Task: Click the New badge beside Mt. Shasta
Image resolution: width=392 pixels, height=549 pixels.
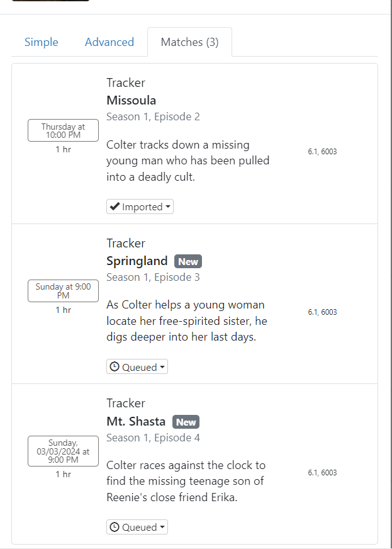Action: 186,422
